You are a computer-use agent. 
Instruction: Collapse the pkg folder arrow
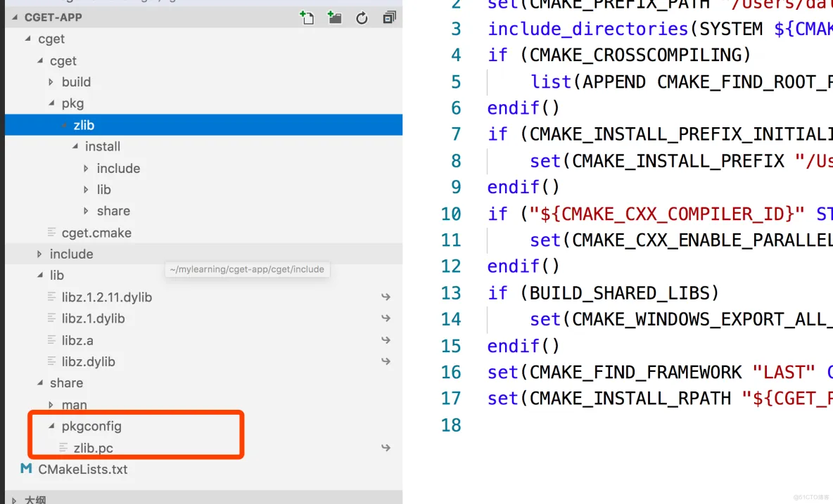[x=51, y=103]
